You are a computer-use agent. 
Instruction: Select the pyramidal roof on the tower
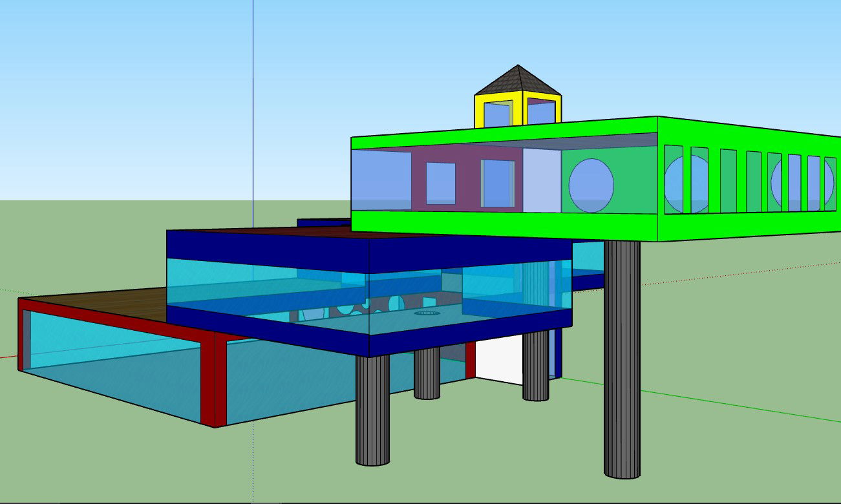(517, 78)
